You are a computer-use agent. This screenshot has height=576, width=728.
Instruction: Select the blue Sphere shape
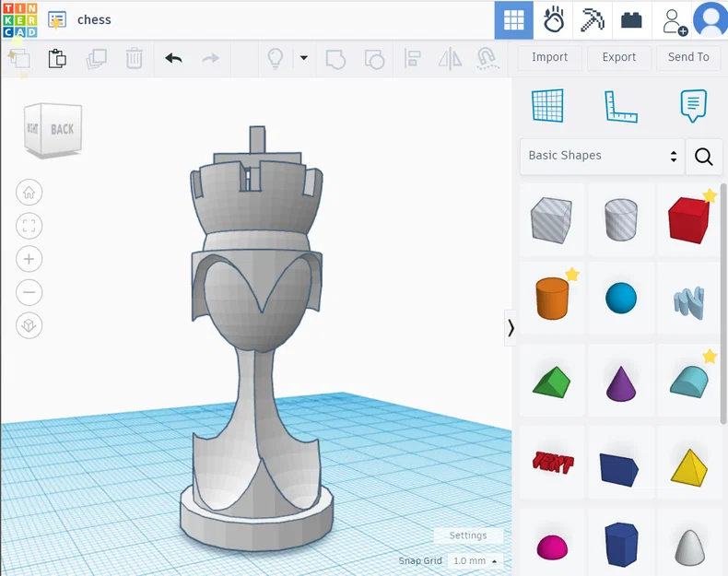[621, 298]
